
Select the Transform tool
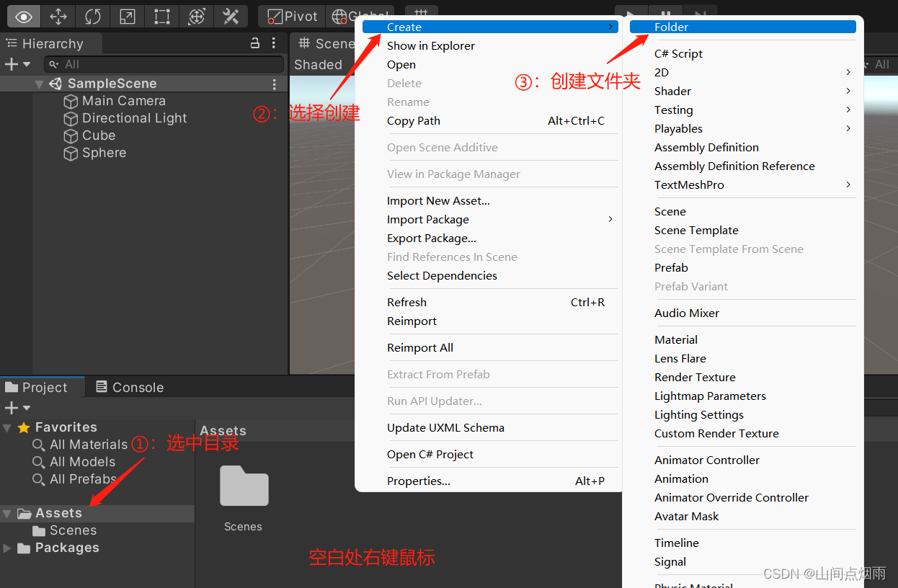tap(197, 16)
